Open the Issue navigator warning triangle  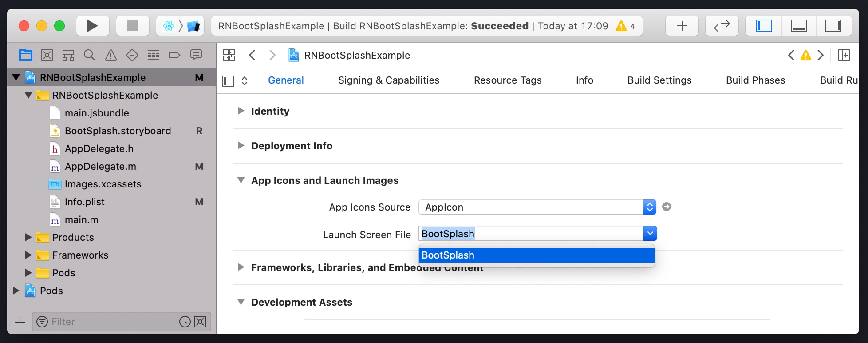pyautogui.click(x=111, y=55)
